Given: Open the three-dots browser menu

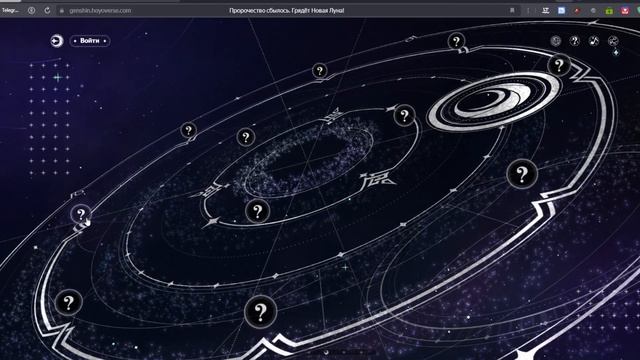Looking at the screenshot, I should tap(528, 11).
